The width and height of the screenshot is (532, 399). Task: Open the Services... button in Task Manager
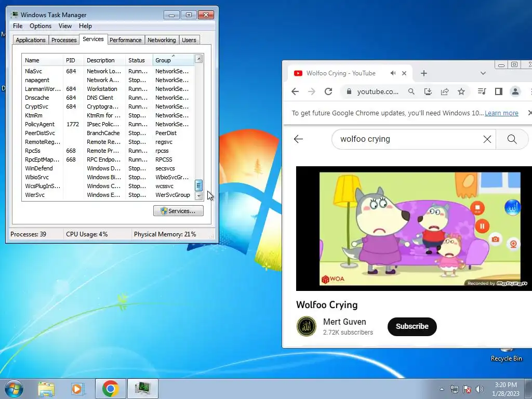tap(178, 211)
